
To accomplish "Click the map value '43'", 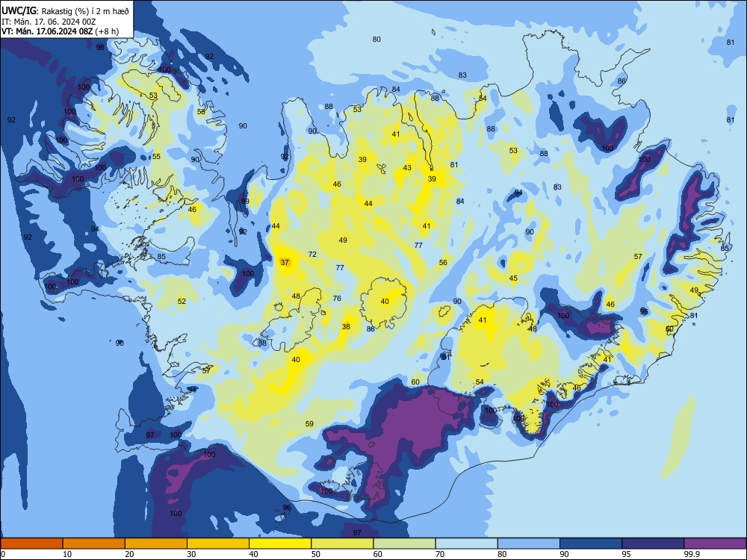I will click(407, 167).
